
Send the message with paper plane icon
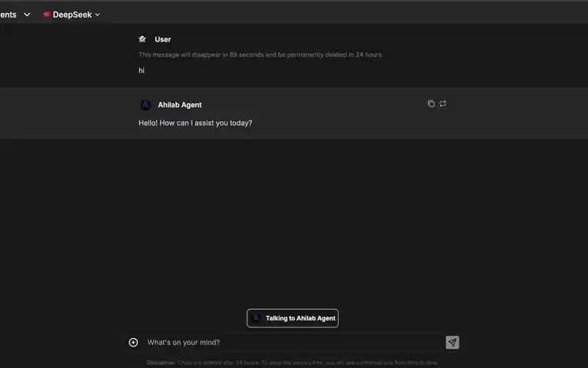[452, 343]
